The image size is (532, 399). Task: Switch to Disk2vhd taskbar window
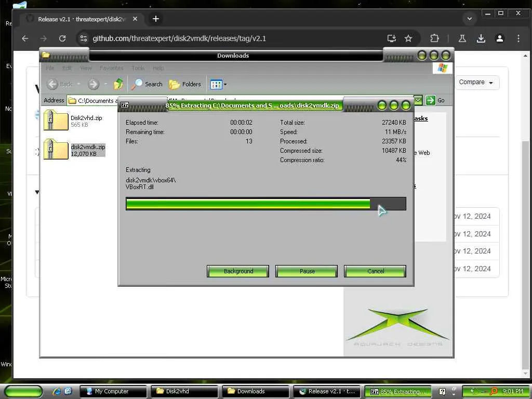(x=184, y=391)
